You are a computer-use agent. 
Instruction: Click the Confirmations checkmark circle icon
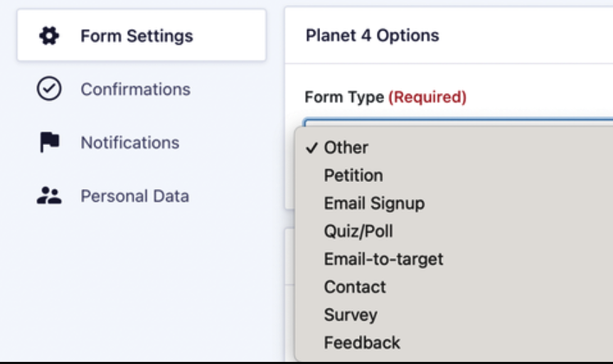pos(49,89)
